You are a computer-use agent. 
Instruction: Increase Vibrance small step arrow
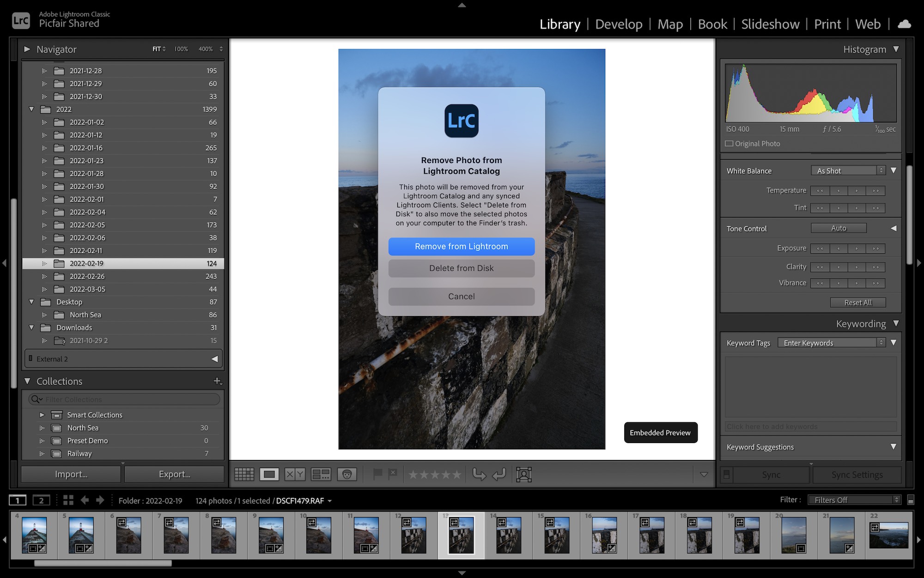tap(857, 283)
